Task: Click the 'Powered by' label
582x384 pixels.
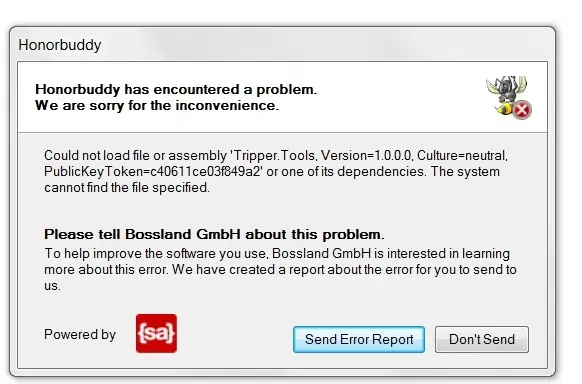Action: (x=80, y=334)
